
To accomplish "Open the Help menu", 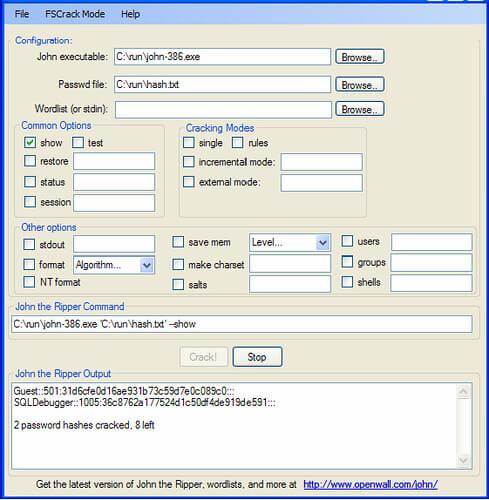I will click(x=130, y=14).
